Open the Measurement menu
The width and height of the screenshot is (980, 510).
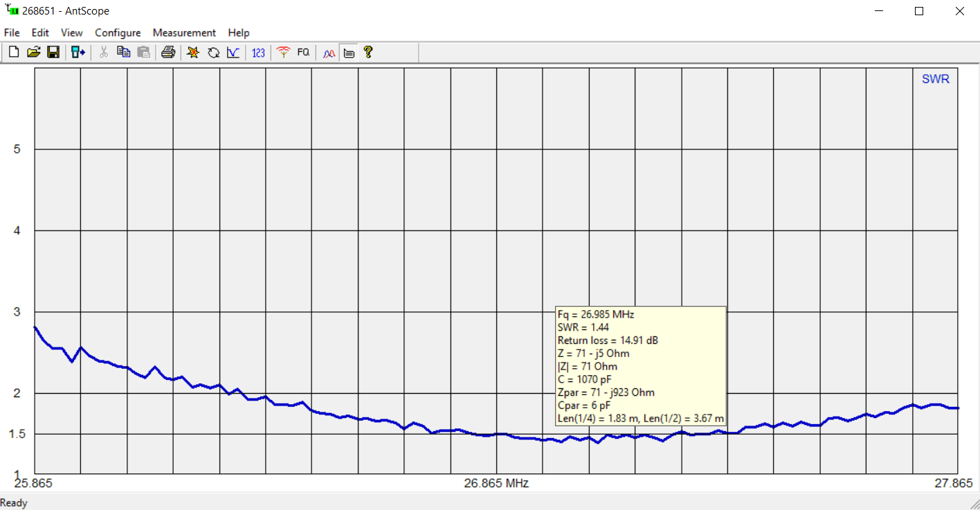pyautogui.click(x=184, y=33)
